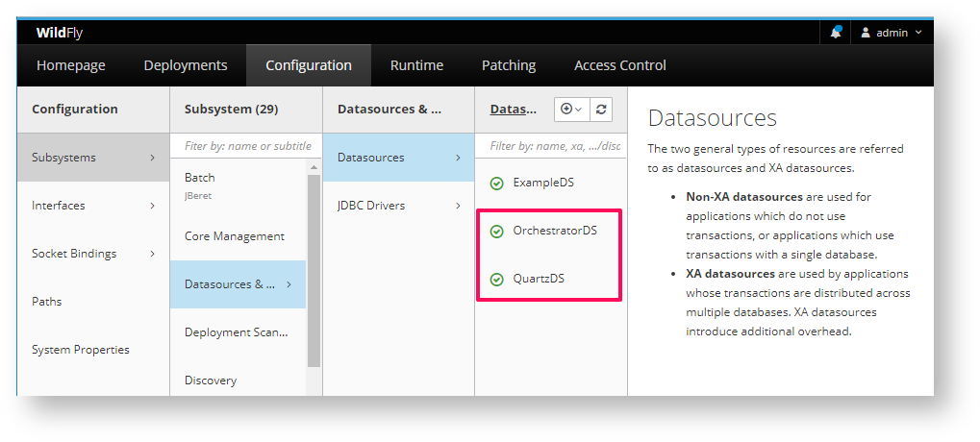The image size is (980, 442).
Task: Expand the Socket Bindings chevron
Action: click(x=153, y=254)
